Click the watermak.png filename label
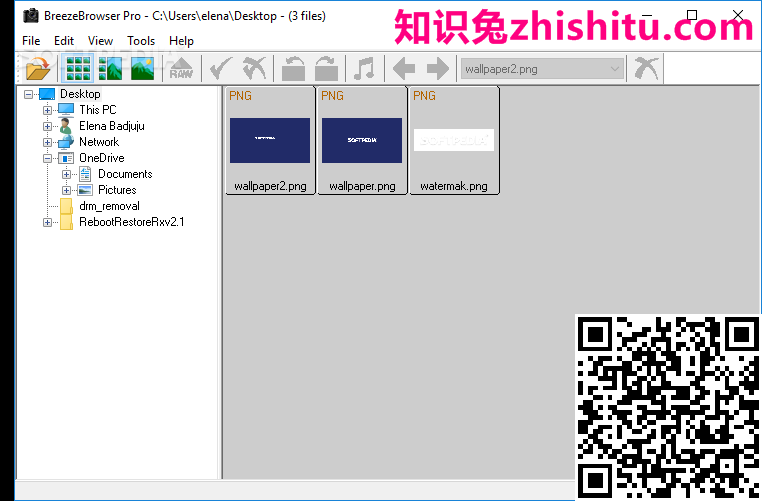This screenshot has height=501, width=762. [454, 186]
